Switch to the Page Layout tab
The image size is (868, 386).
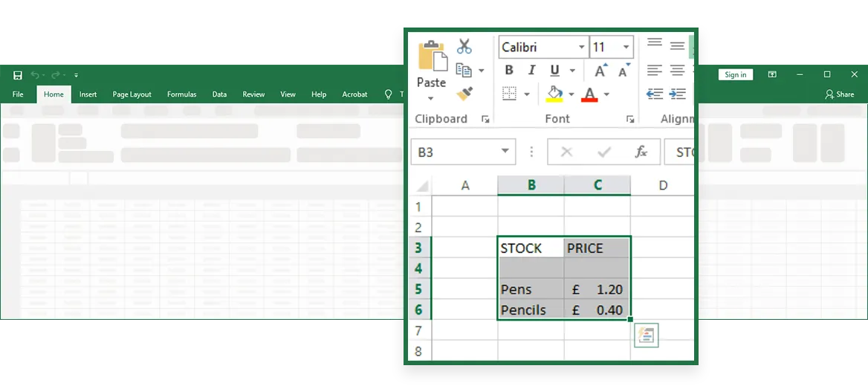pos(132,94)
